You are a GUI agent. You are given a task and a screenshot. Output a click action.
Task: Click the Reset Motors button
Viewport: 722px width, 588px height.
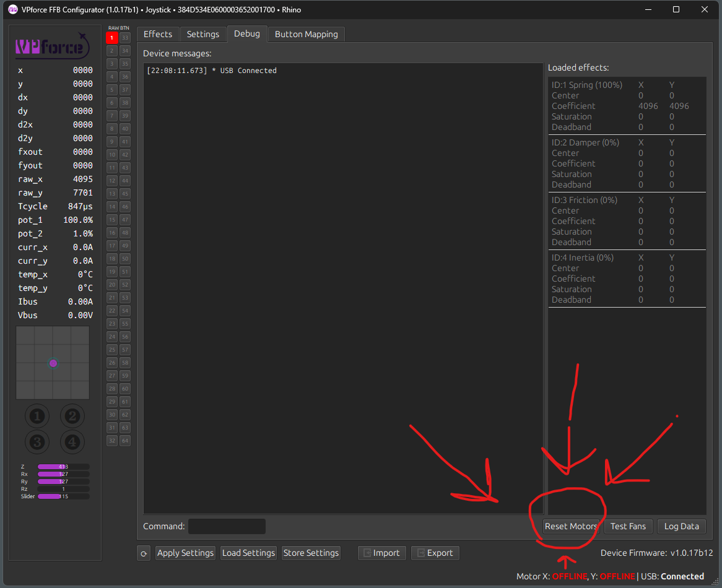[x=571, y=526]
